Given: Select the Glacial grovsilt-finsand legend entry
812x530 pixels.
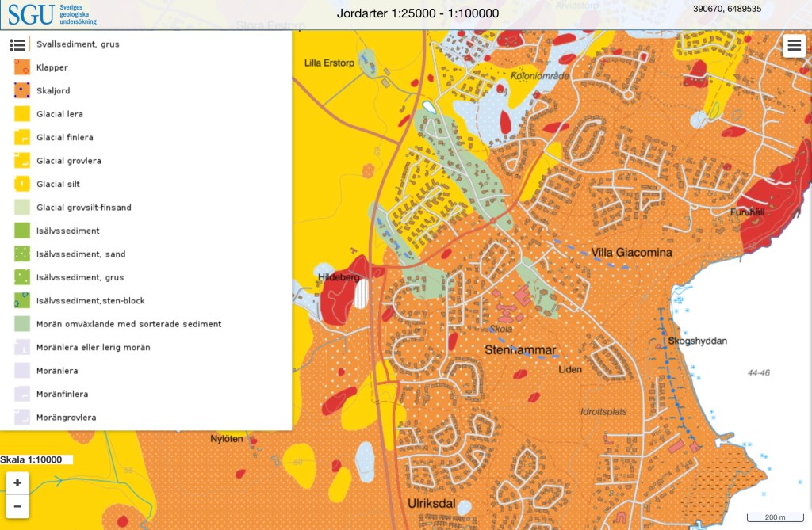Looking at the screenshot, I should [x=83, y=208].
